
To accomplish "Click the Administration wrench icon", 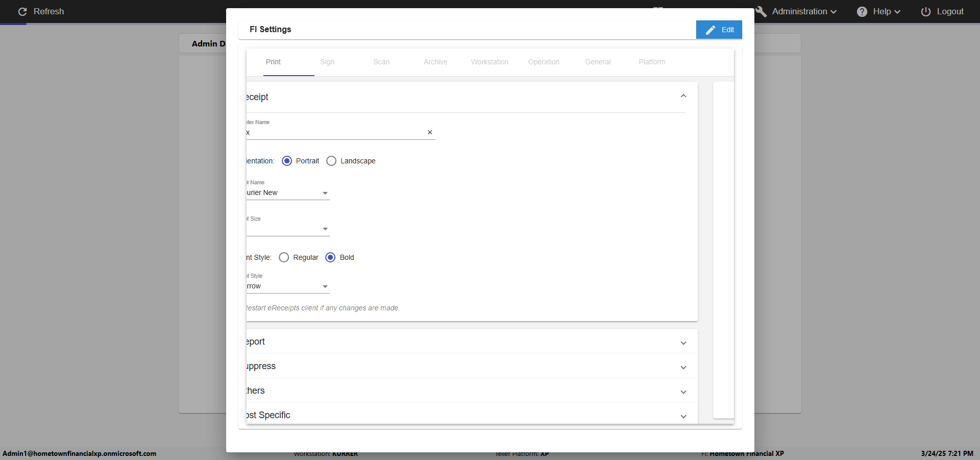I will pyautogui.click(x=761, y=12).
